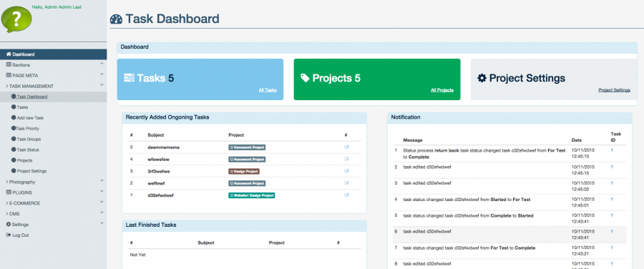Open edit icon for task wfewefew

(x=346, y=159)
